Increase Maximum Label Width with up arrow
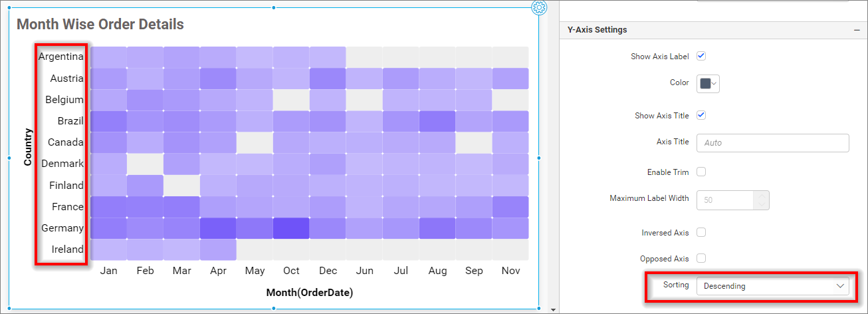868x314 pixels. (x=762, y=196)
